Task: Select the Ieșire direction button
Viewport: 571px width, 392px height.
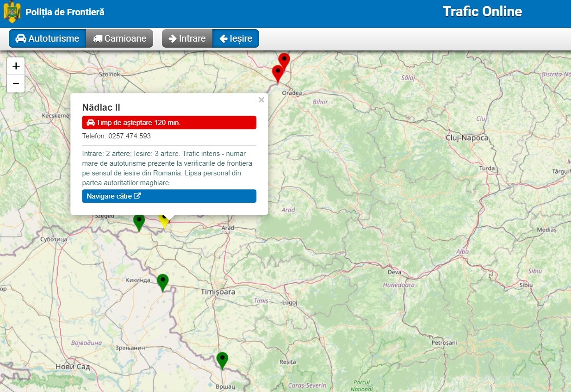Action: point(236,39)
